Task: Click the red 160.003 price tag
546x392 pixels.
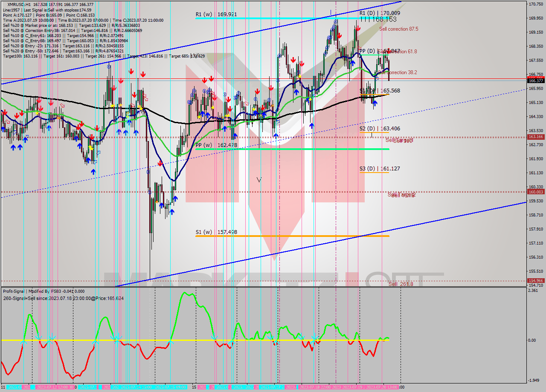Action: [535, 192]
